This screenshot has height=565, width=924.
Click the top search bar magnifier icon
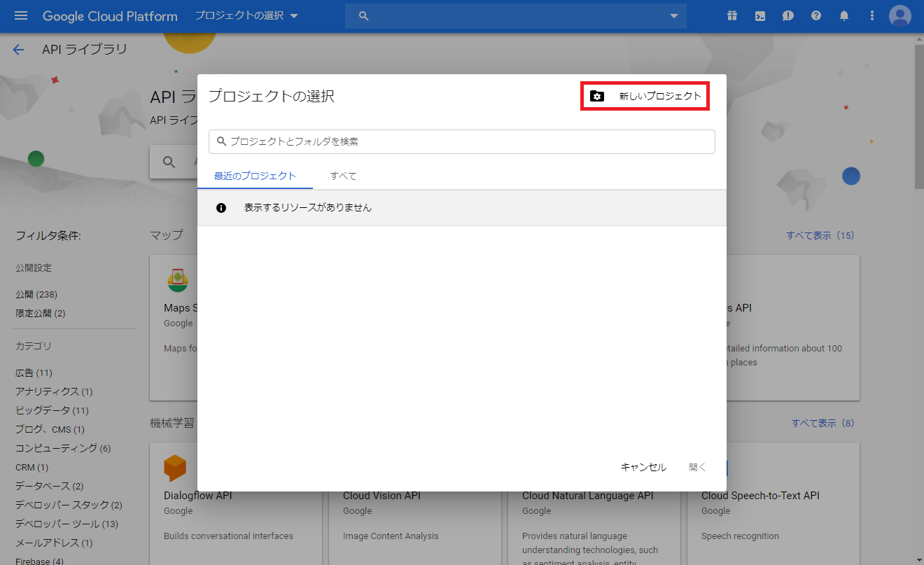click(x=363, y=15)
